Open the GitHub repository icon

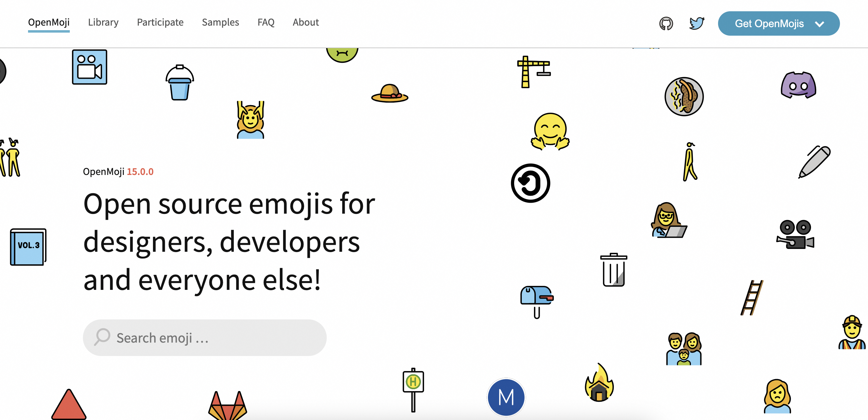[x=666, y=23]
